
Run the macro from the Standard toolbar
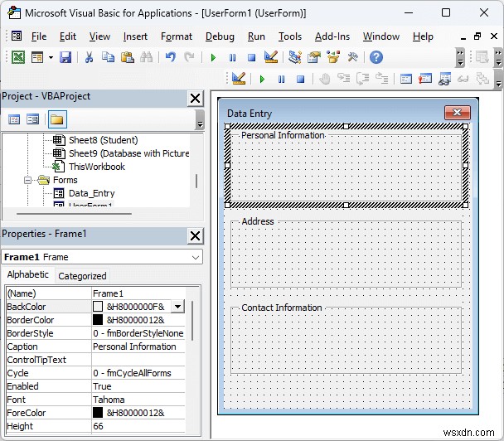click(213, 58)
